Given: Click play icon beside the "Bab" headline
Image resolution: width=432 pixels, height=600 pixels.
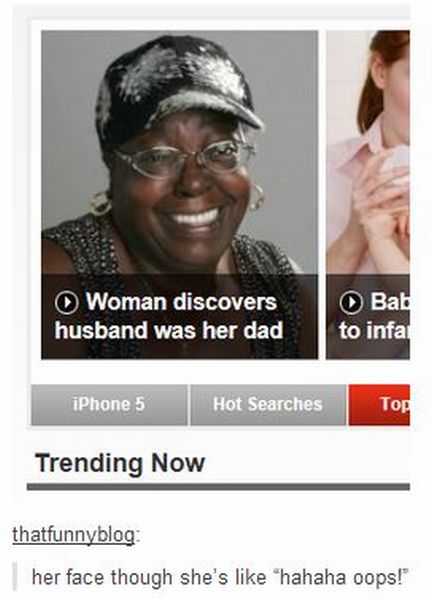Looking at the screenshot, I should click(x=351, y=303).
